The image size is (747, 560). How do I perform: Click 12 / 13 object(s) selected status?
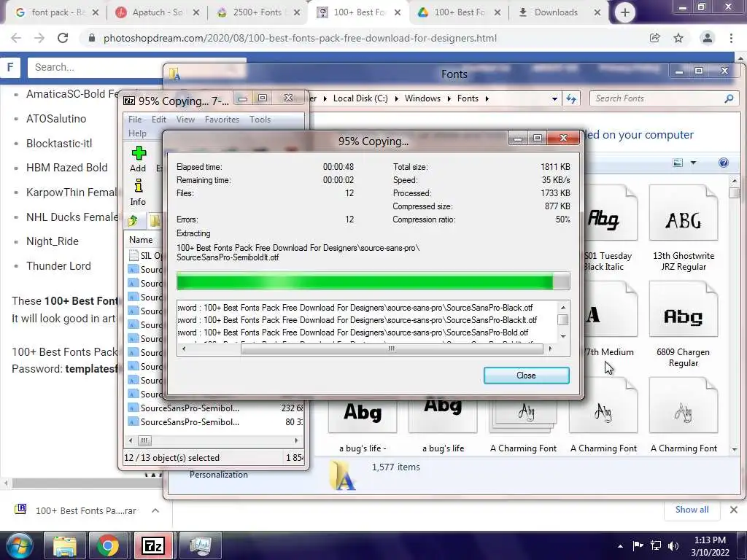tap(172, 458)
